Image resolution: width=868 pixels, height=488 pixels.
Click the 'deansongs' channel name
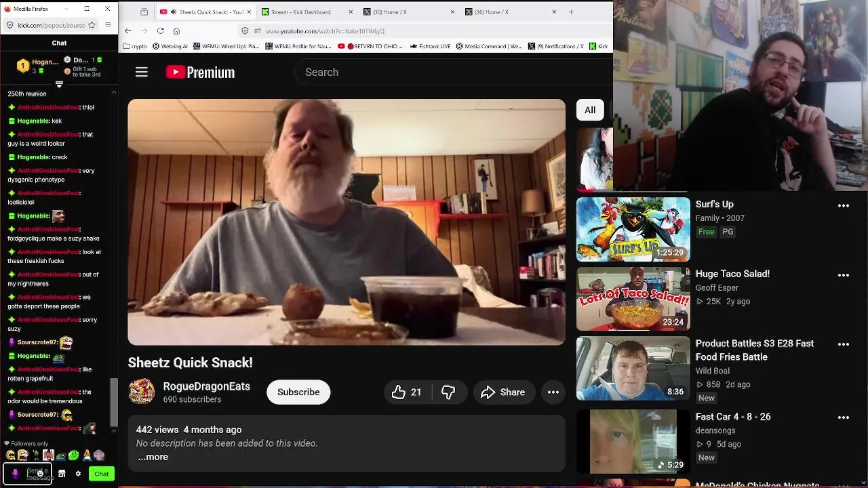(x=715, y=430)
